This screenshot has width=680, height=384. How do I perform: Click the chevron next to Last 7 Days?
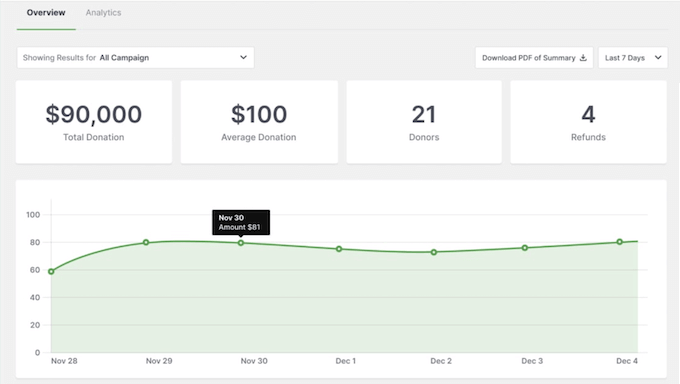pyautogui.click(x=658, y=57)
